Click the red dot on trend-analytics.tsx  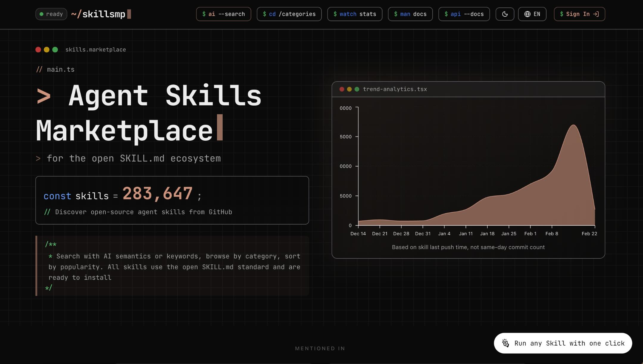click(x=342, y=89)
